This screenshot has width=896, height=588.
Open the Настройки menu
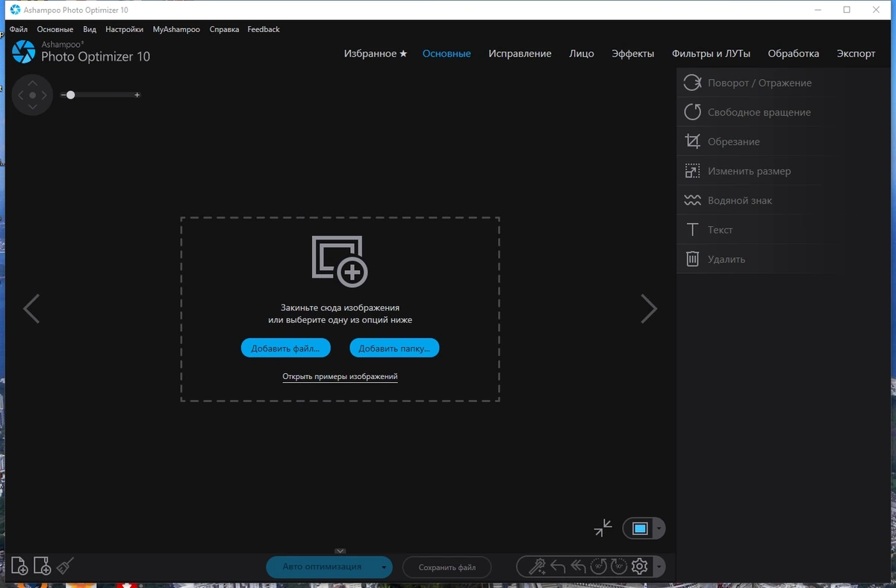click(x=125, y=29)
